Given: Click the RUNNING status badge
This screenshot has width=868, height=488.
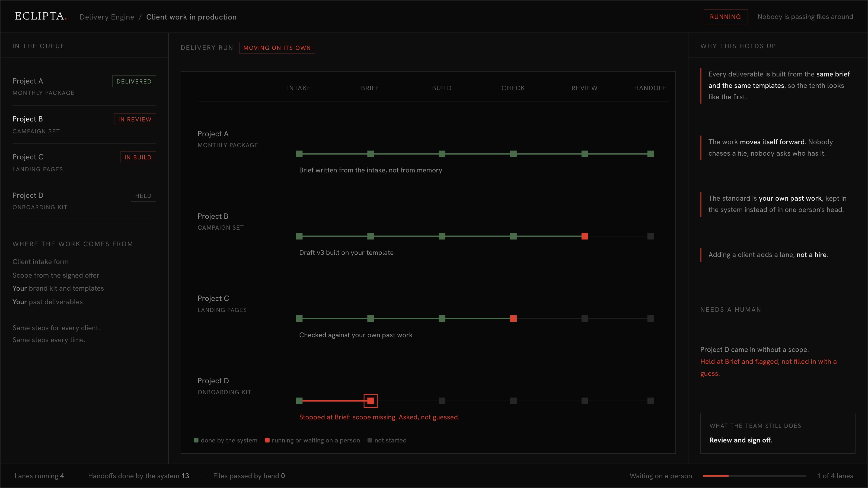Looking at the screenshot, I should [726, 17].
